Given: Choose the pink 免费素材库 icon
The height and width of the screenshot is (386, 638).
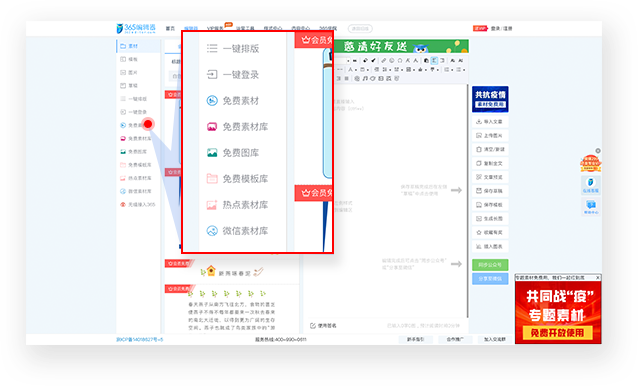Looking at the screenshot, I should click(x=212, y=127).
